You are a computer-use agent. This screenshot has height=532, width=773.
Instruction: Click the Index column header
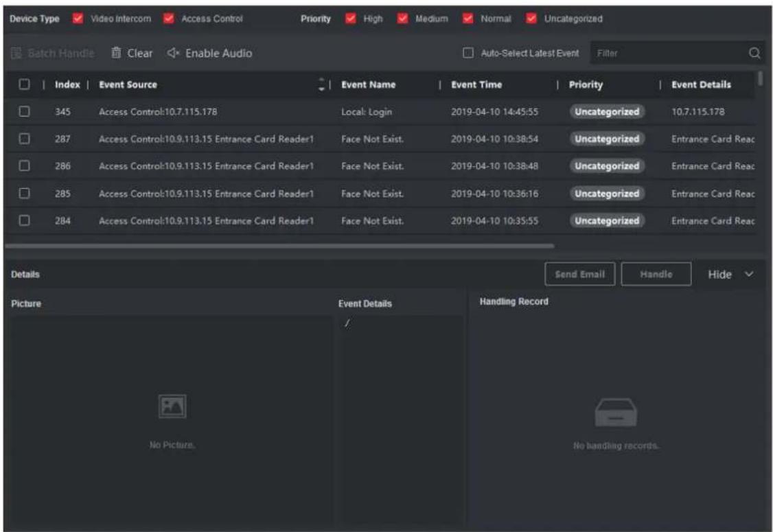click(67, 85)
